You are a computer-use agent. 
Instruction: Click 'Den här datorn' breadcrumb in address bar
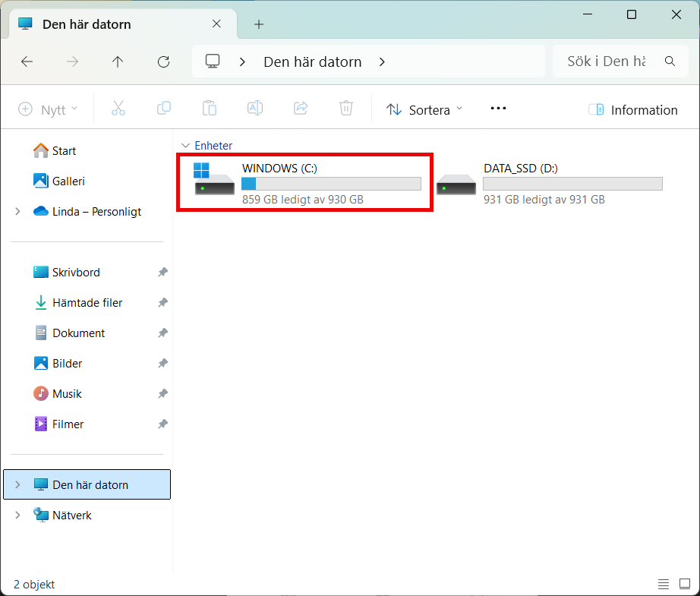click(313, 61)
